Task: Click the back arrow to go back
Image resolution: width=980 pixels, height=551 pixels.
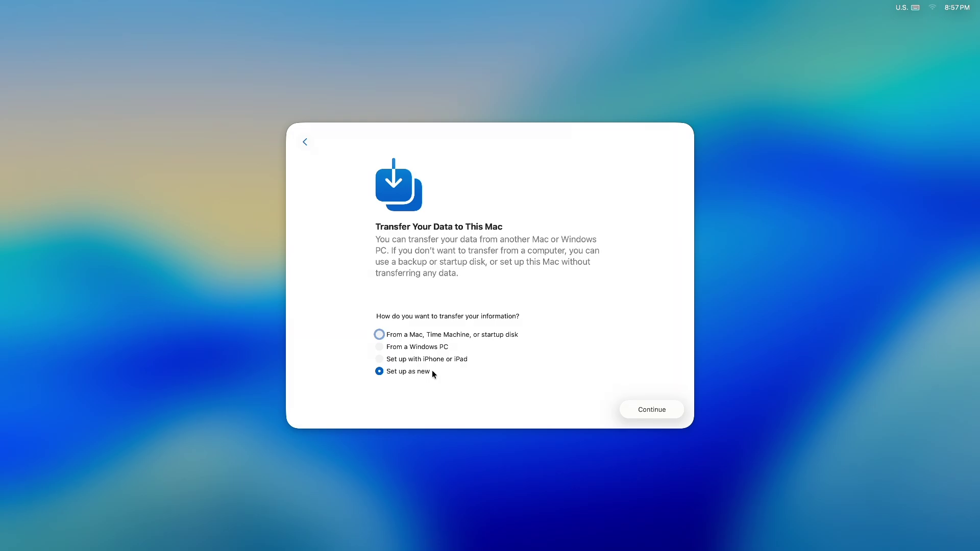Action: point(305,142)
